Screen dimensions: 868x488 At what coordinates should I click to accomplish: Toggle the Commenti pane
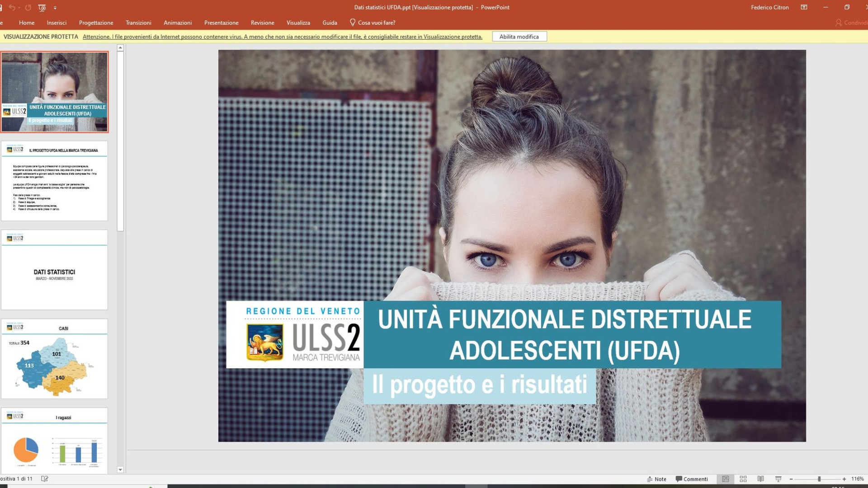tap(692, 479)
